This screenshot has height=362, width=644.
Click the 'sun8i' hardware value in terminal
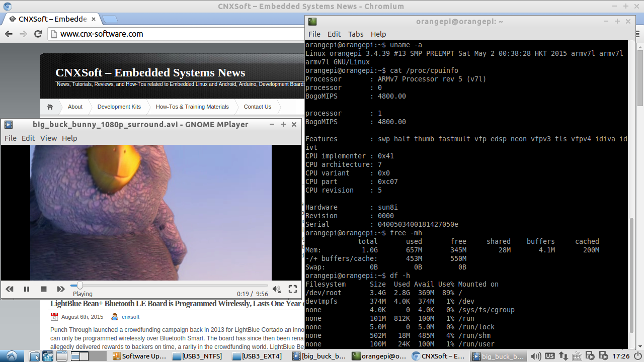coord(388,207)
